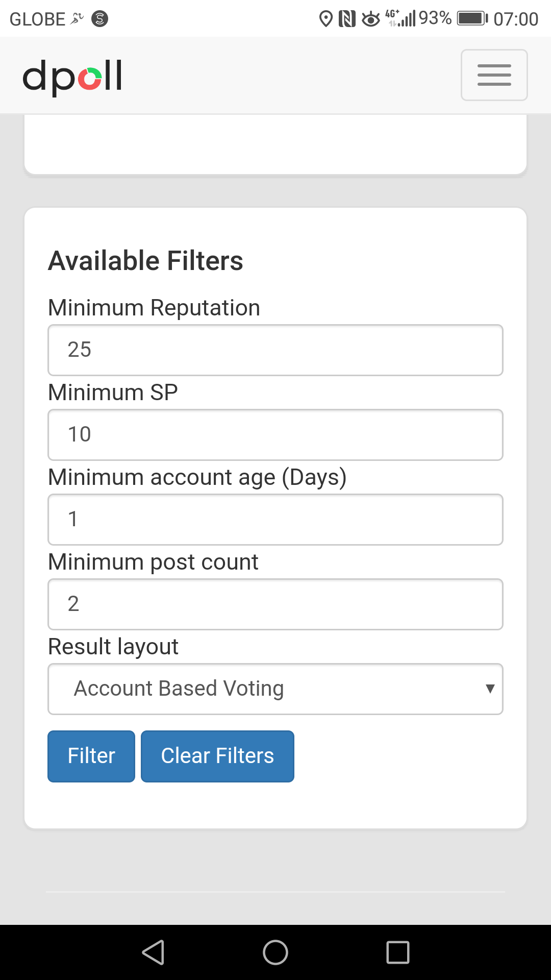
Task: Tap the signal strength indicator
Action: click(402, 18)
